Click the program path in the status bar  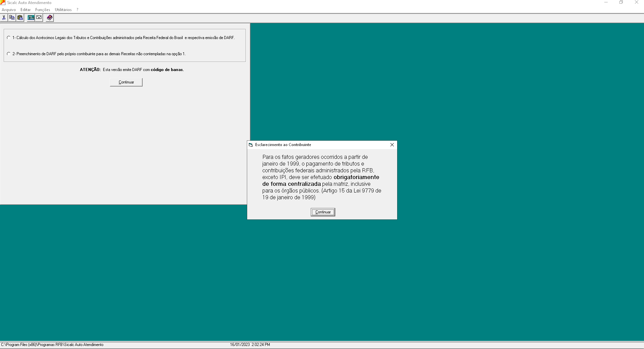(x=53, y=344)
